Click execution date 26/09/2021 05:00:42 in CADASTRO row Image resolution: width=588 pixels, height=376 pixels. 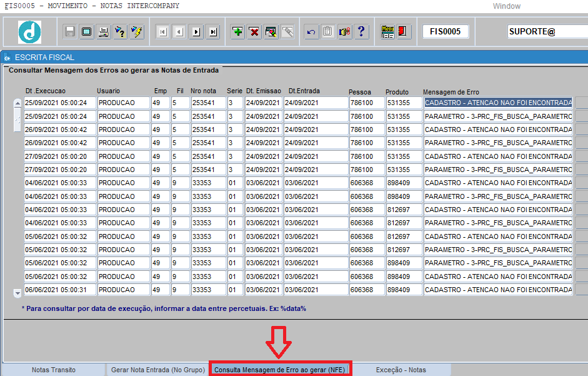coord(60,130)
